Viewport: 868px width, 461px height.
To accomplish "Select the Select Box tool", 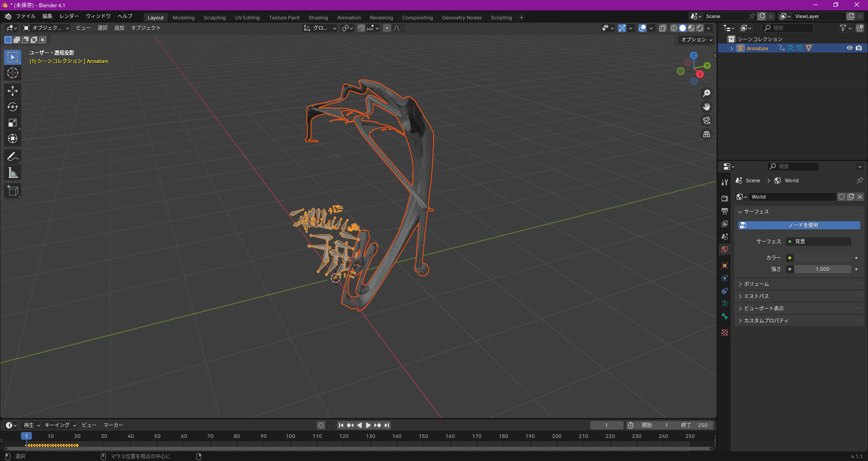I will coord(13,57).
